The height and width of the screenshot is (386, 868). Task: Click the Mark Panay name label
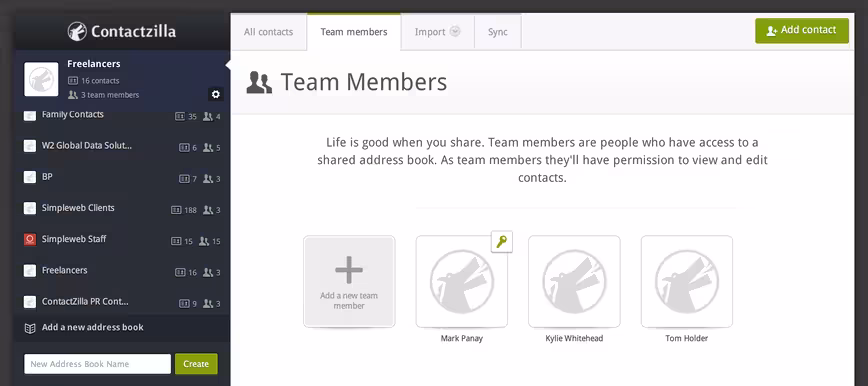[x=462, y=338]
